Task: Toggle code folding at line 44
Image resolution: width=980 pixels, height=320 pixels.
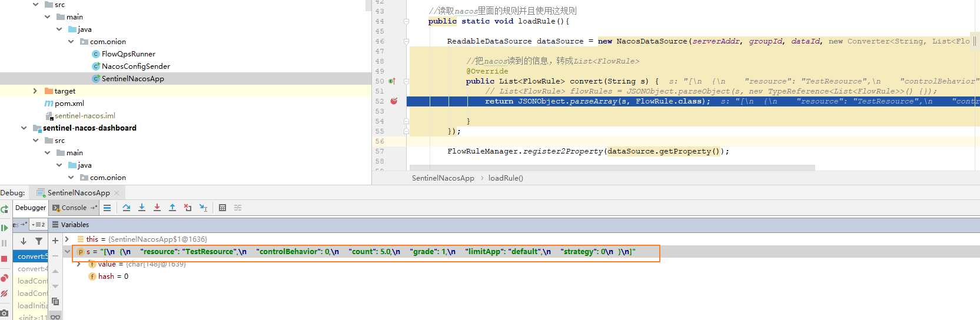Action: click(406, 21)
